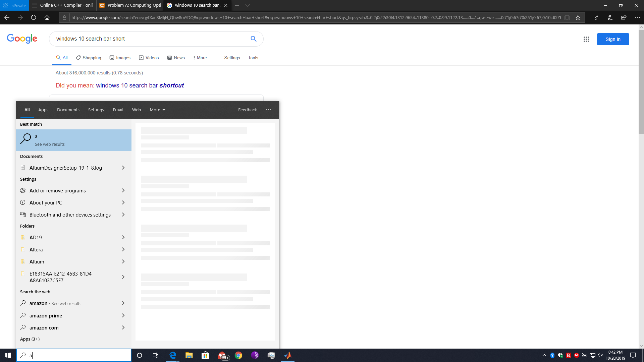Expand About your PC arrow
This screenshot has width=644, height=362.
tap(123, 202)
